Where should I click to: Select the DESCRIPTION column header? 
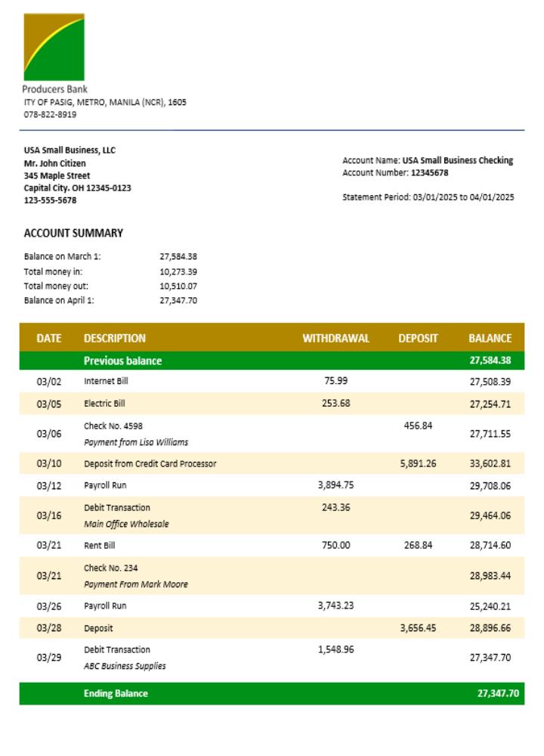(x=115, y=339)
